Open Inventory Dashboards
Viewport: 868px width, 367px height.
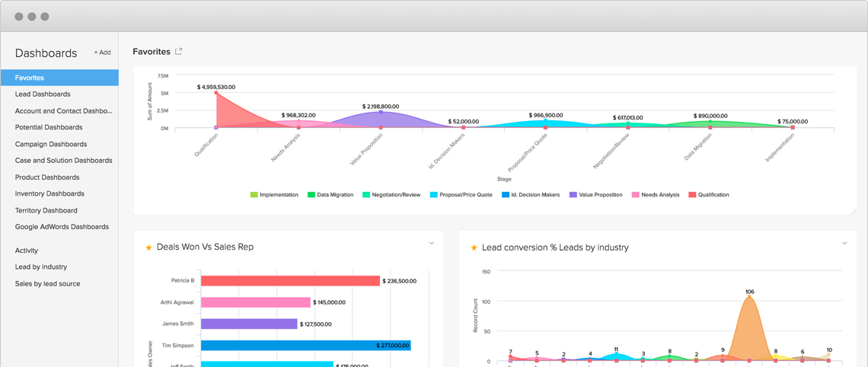[x=49, y=193]
